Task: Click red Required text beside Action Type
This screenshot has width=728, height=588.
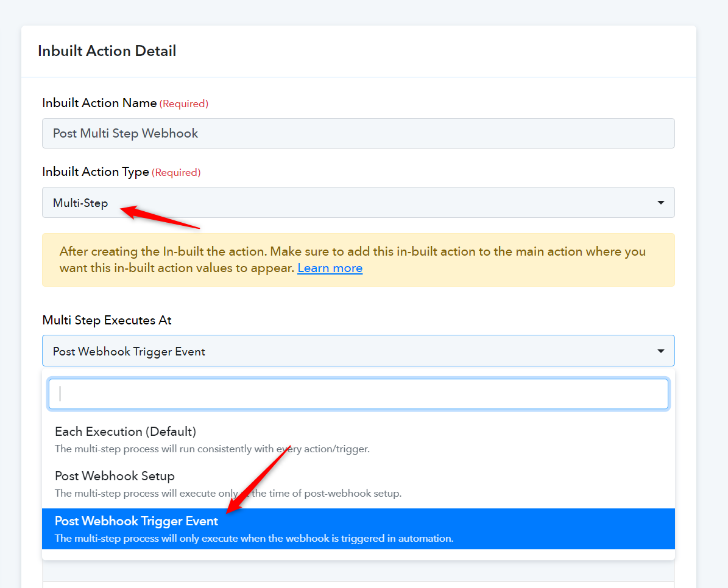Action: (176, 172)
